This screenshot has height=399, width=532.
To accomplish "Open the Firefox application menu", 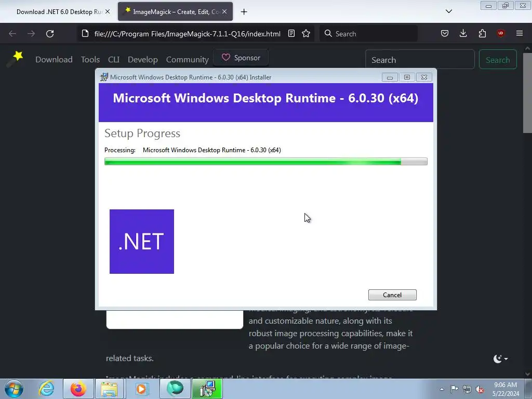I will pos(520,33).
